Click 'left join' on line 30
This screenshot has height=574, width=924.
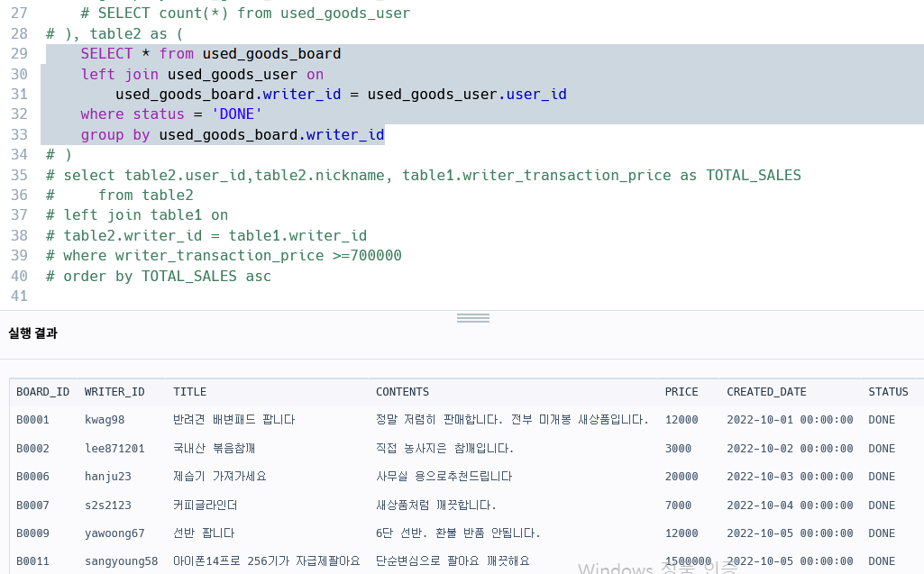pos(120,74)
